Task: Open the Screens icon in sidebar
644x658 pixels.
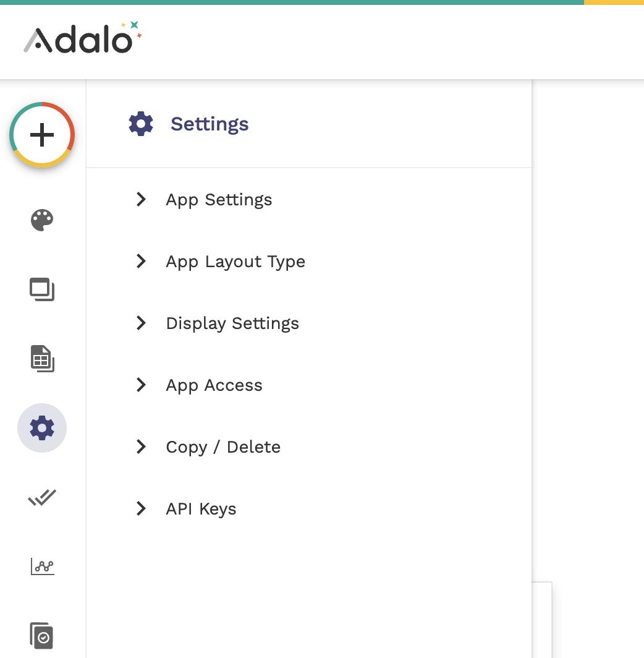Action: click(42, 289)
